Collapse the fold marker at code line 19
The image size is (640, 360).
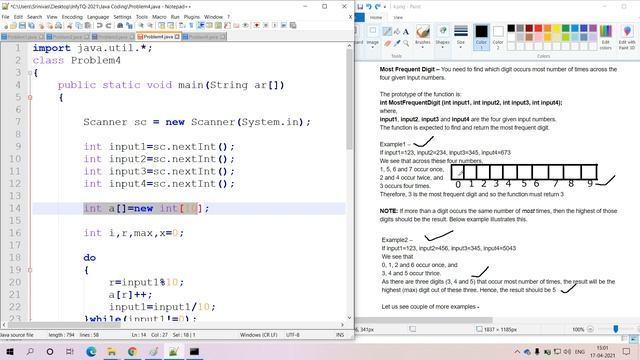pyautogui.click(x=30, y=270)
